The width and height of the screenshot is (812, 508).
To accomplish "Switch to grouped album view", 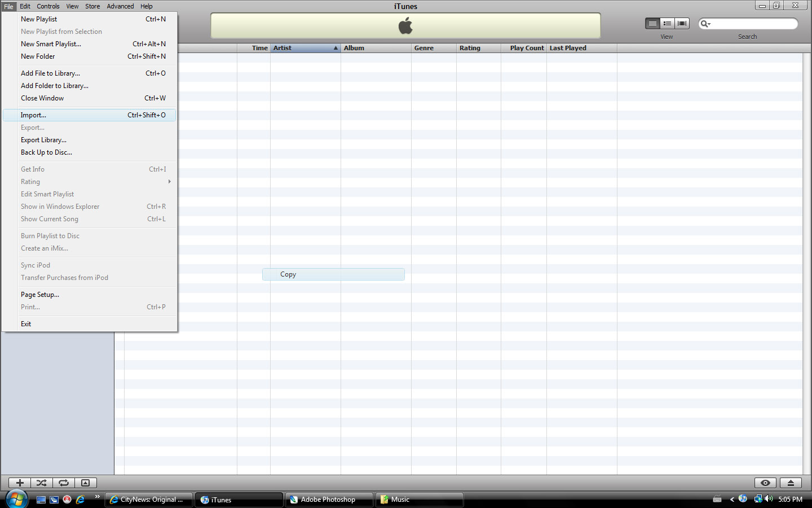I will coord(667,23).
